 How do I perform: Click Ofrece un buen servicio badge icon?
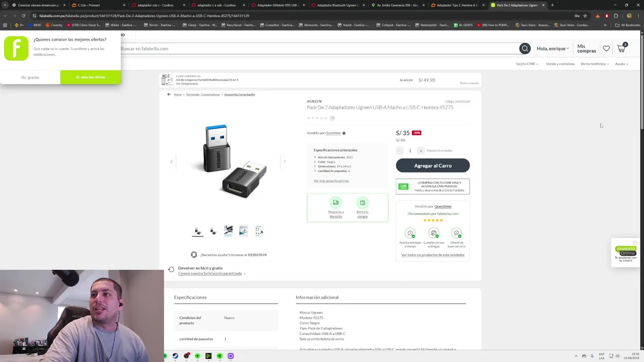click(x=456, y=233)
